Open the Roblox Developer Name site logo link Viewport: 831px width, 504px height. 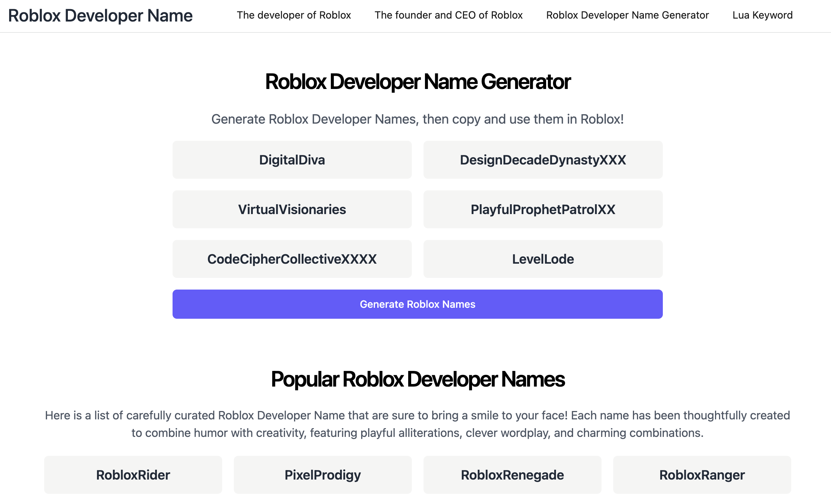point(100,16)
